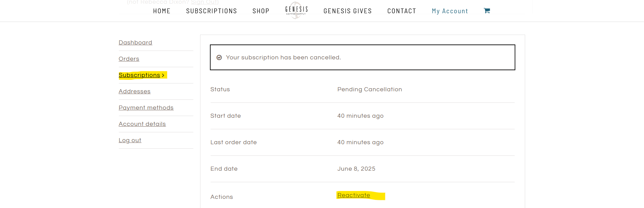The width and height of the screenshot is (644, 208).
Task: Click the chevron arrow beside Subscriptions
Action: (x=163, y=75)
